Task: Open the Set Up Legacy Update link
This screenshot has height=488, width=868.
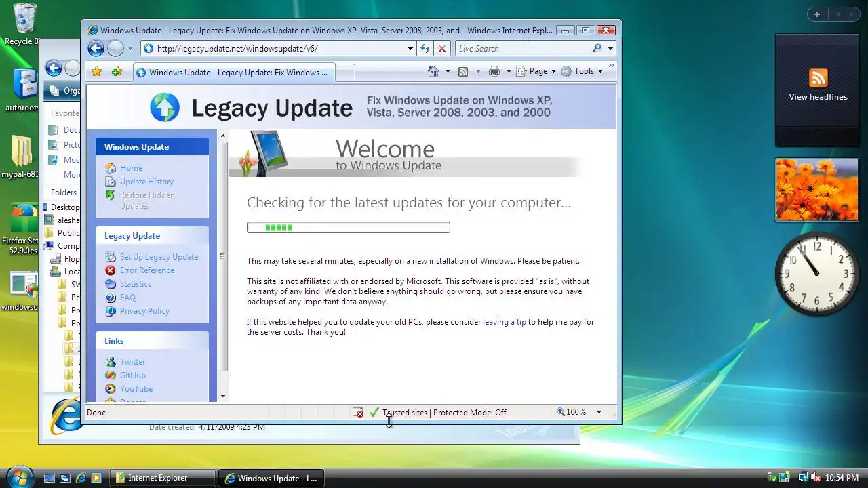Action: (x=159, y=257)
